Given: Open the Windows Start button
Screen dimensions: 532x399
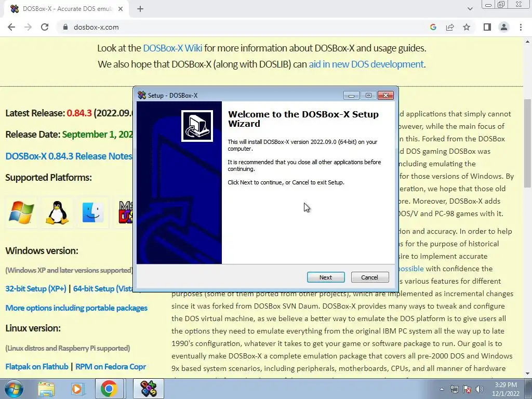Looking at the screenshot, I should [14, 389].
